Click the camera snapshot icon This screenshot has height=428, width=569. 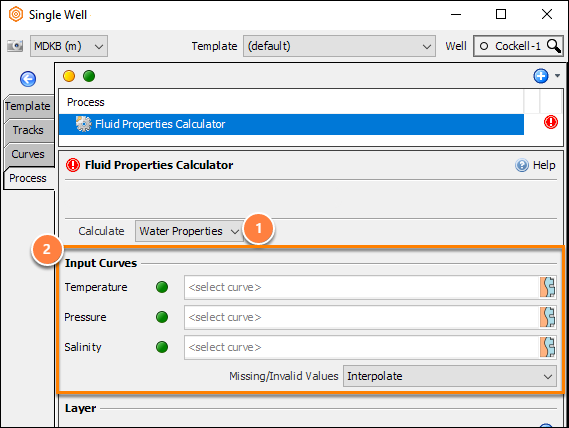point(15,46)
